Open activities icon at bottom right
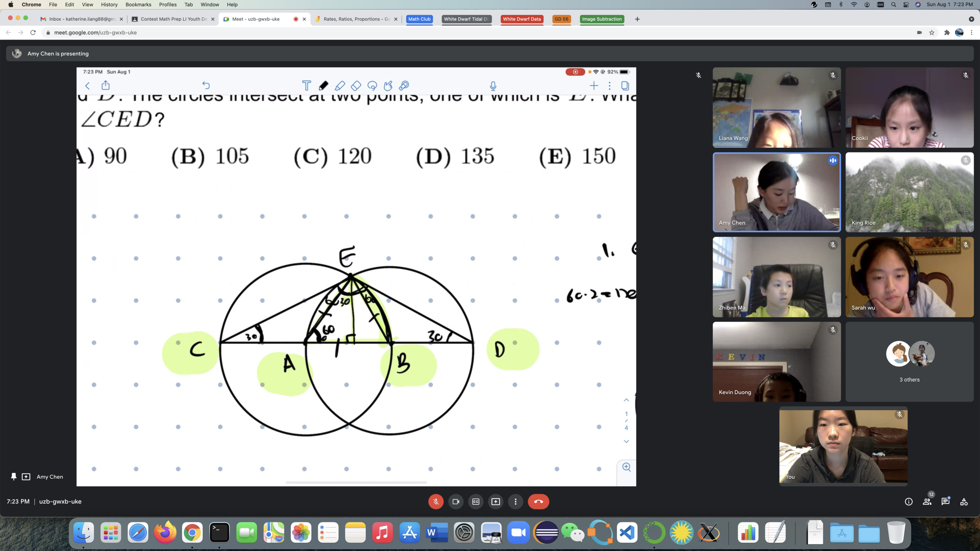Viewport: 980px width, 551px height. coord(964,502)
